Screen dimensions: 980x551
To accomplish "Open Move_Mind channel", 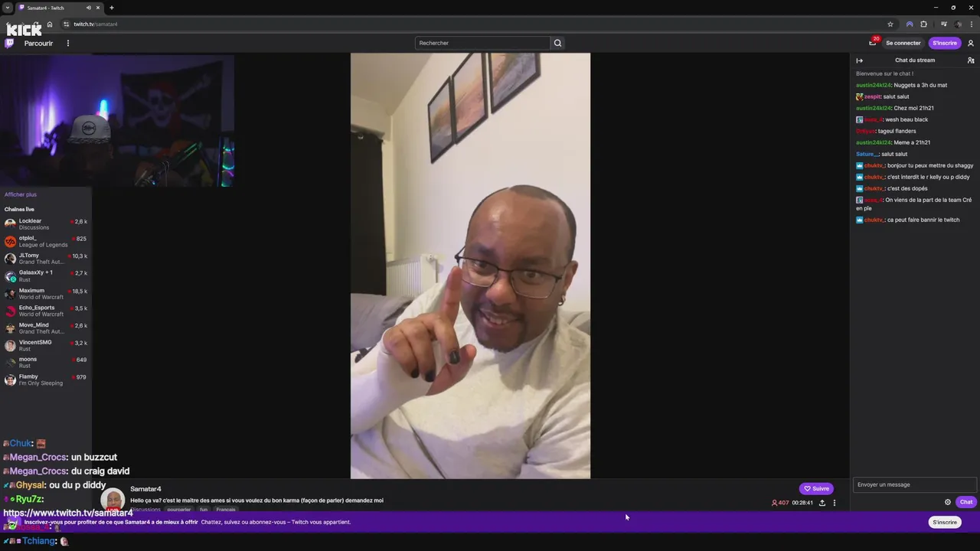I will coord(46,328).
